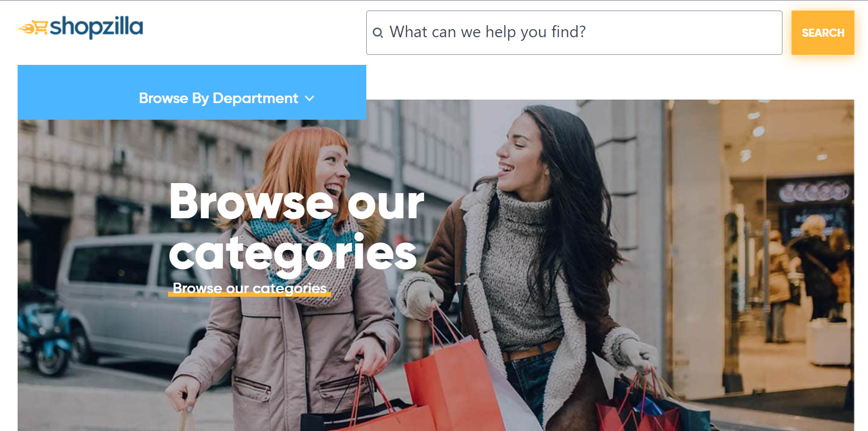Click the large 'Browse our categories' headline

pyautogui.click(x=297, y=226)
